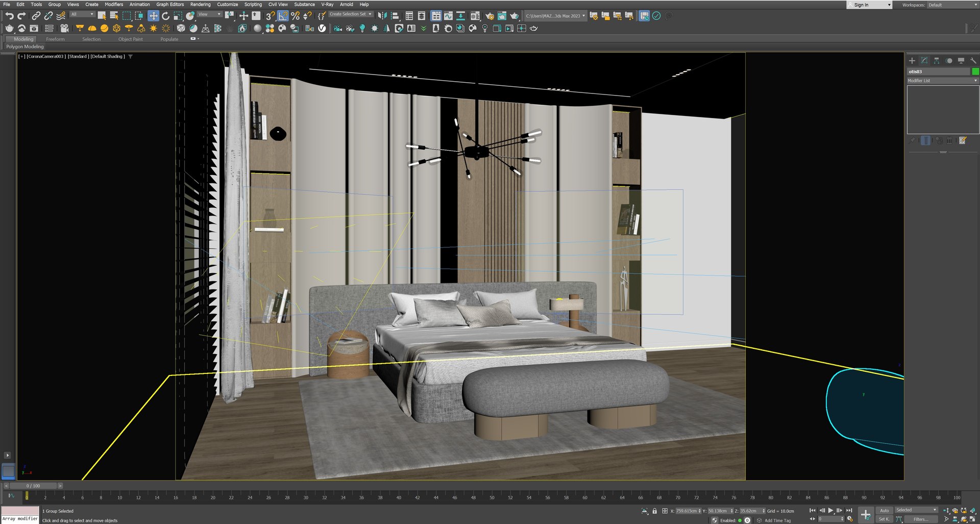Open the key Filters... button
980x524 pixels.
(x=921, y=519)
